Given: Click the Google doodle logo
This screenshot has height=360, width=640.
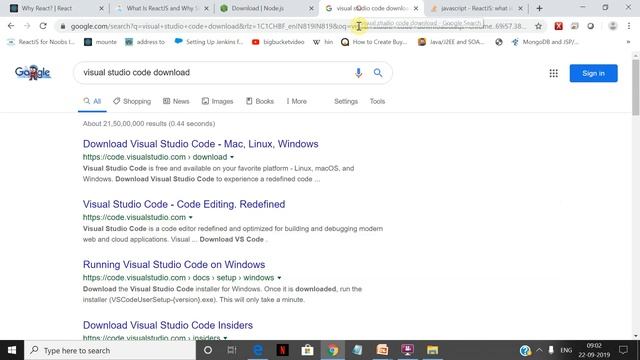Looking at the screenshot, I should coord(33,72).
